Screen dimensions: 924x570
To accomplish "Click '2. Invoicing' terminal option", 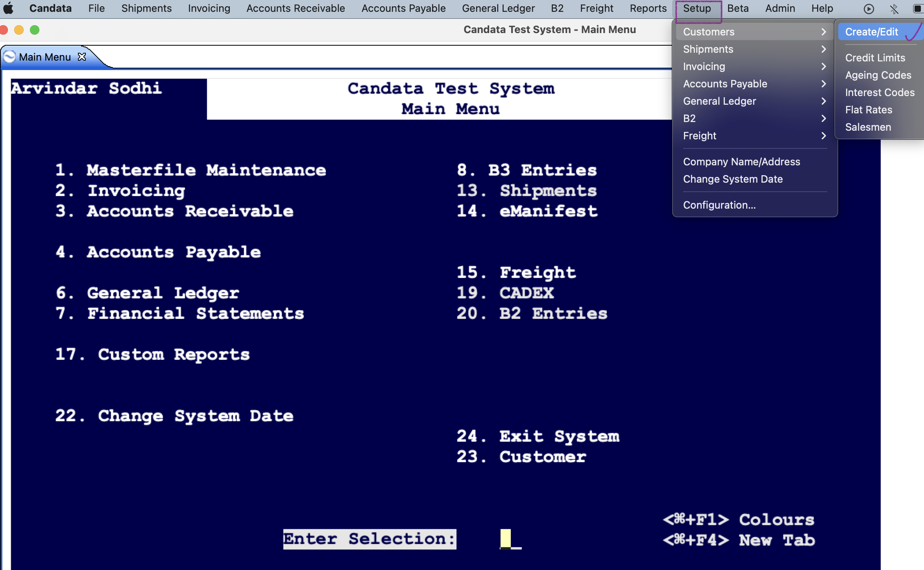I will click(x=120, y=191).
